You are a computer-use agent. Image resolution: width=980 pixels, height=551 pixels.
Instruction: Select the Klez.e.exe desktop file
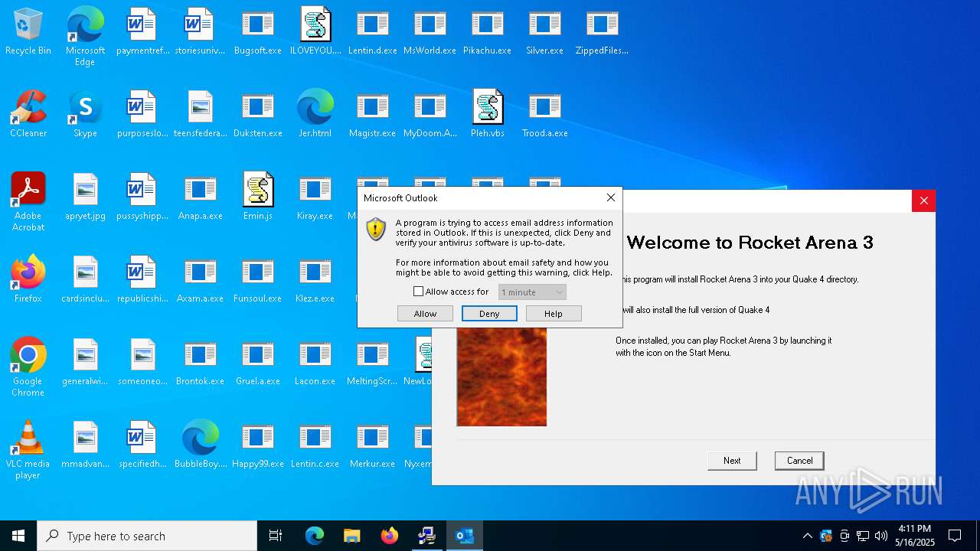315,279
